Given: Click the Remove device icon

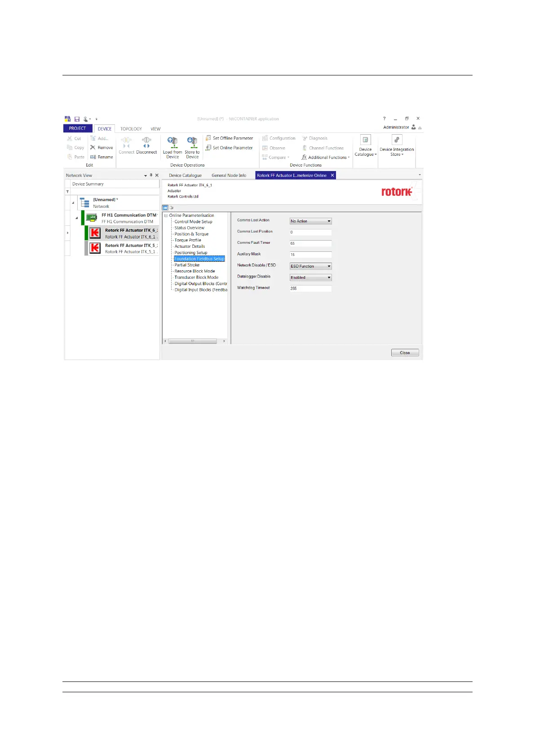Looking at the screenshot, I should 93,148.
